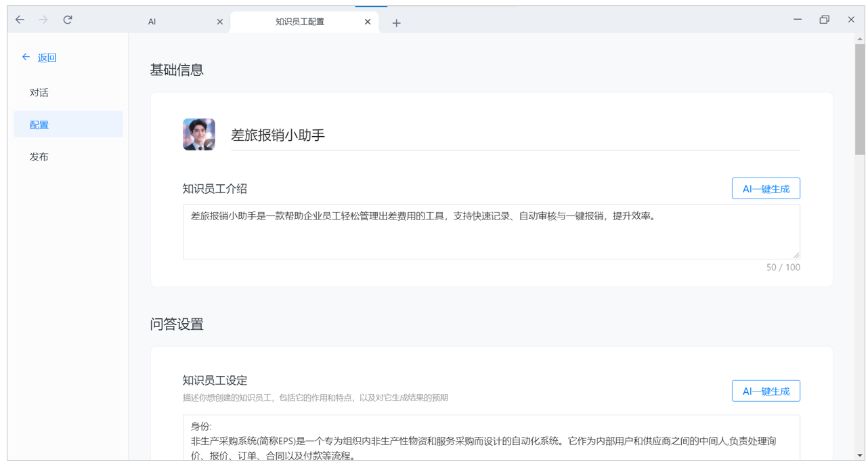Select 配置 in the sidebar

(x=68, y=125)
